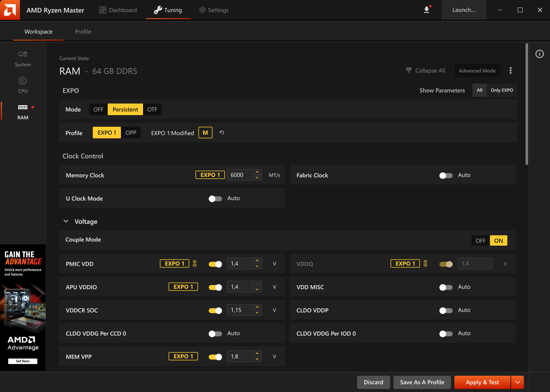This screenshot has width=550, height=392.
Task: Toggle the Fabric Clock Auto switch
Action: pos(446,175)
